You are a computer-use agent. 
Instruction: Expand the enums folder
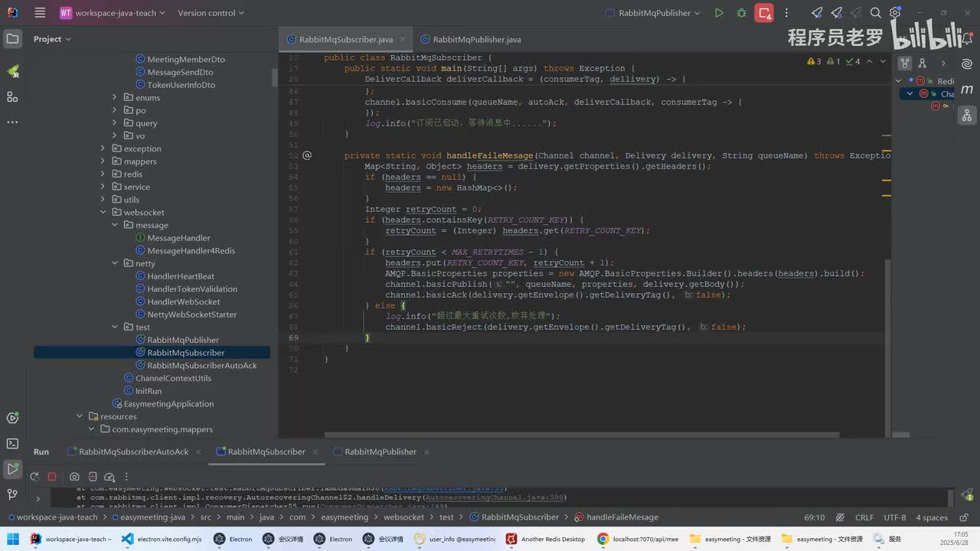(x=114, y=97)
